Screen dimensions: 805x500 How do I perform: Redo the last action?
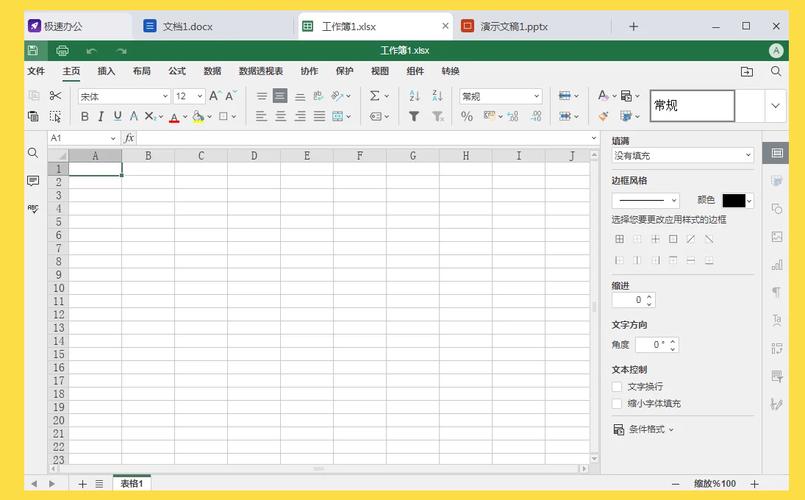(x=121, y=51)
